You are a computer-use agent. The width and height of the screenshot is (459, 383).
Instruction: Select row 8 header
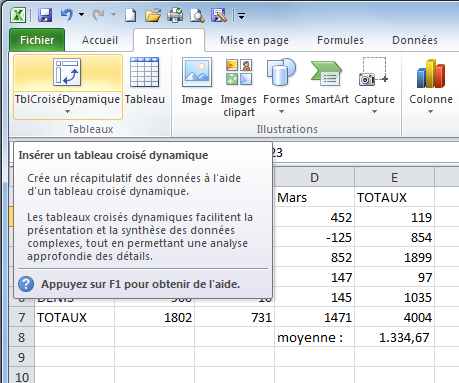point(22,337)
